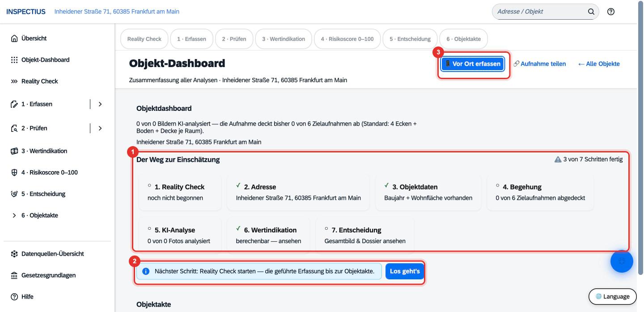Click the building icon for Gesetzesgrundlagen
The width and height of the screenshot is (644, 312).
point(14,275)
